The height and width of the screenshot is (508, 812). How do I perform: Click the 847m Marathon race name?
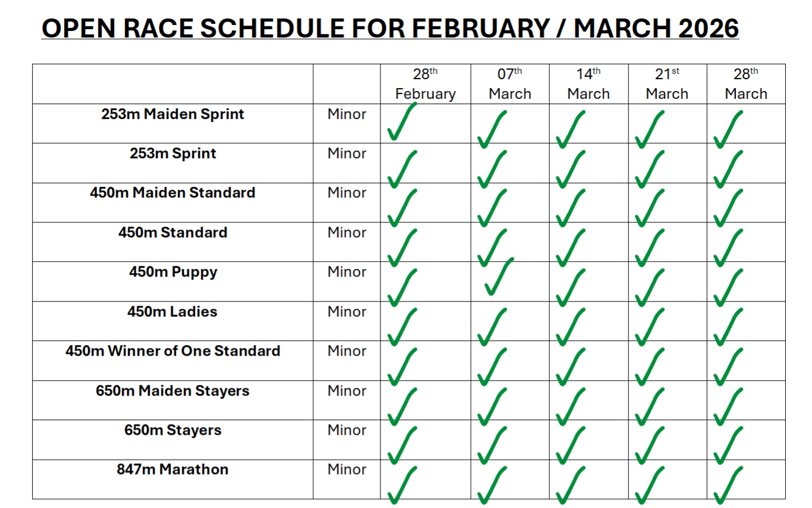click(172, 469)
